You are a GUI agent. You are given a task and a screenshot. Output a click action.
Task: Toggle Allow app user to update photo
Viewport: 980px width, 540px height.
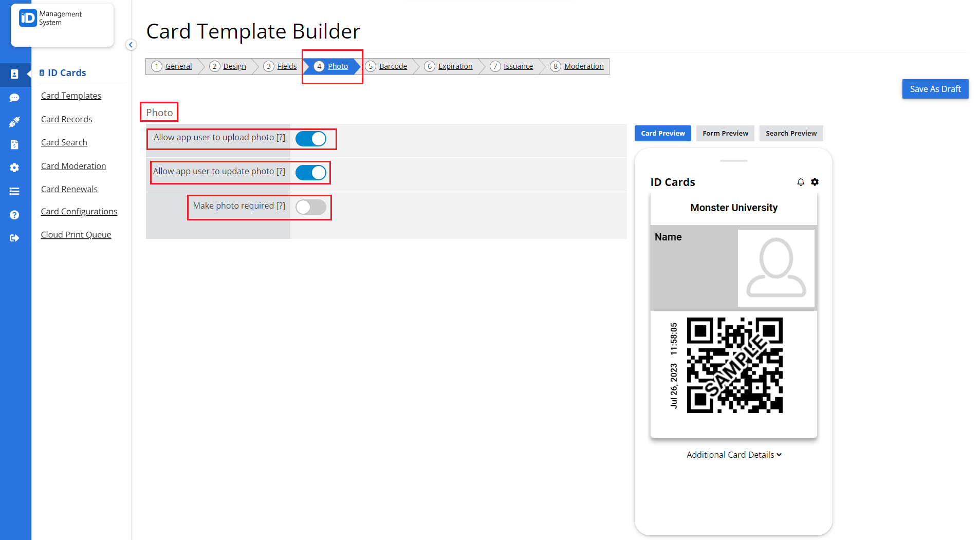coord(311,173)
